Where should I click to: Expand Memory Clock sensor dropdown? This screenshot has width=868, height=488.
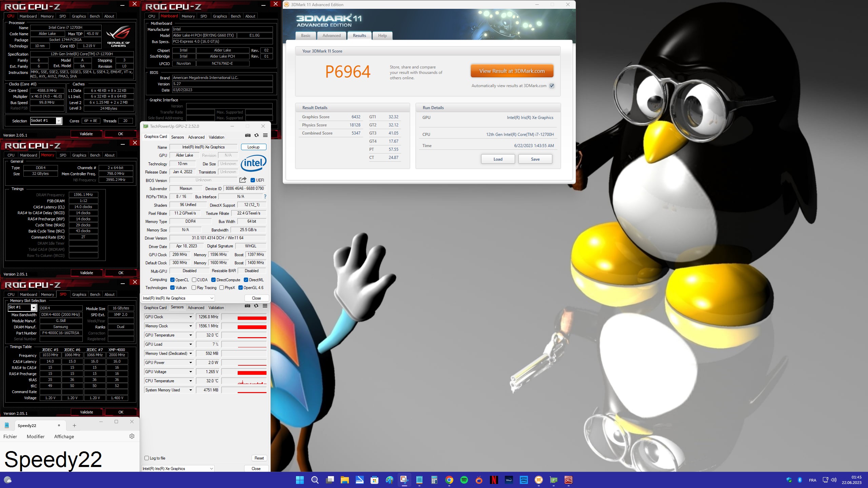click(x=191, y=326)
